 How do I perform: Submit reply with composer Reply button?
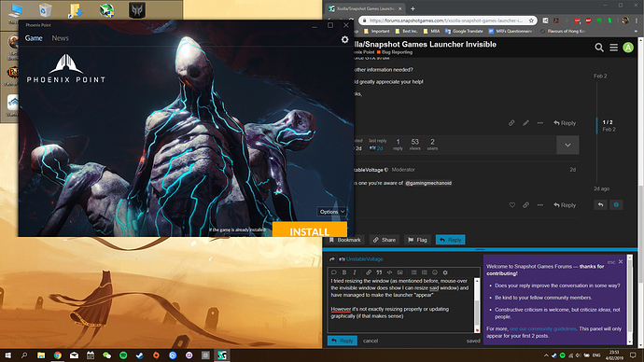[x=343, y=341]
